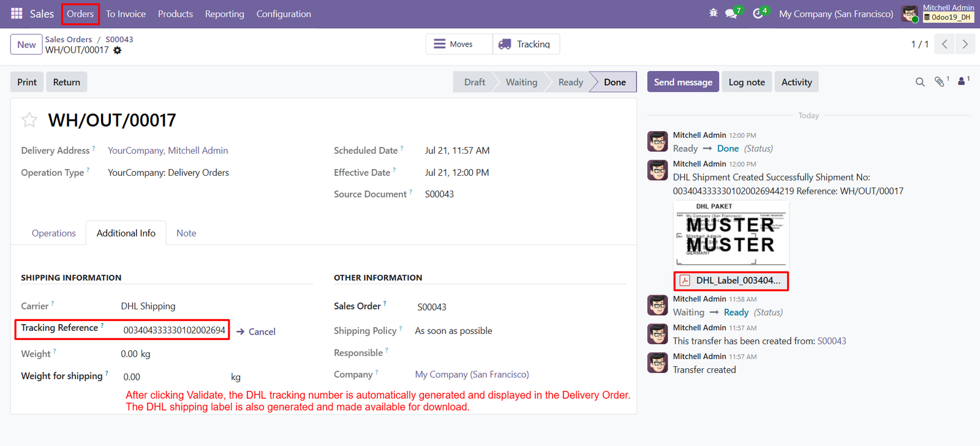Open the Tracking smart button
This screenshot has width=980, height=446.
click(526, 44)
